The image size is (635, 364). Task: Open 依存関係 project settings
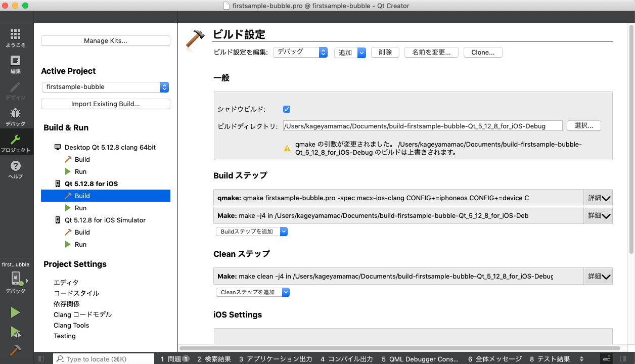coord(67,304)
